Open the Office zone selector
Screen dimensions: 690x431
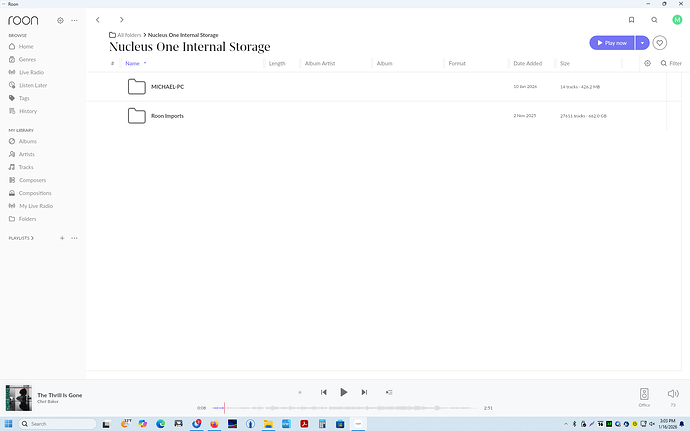click(x=644, y=397)
